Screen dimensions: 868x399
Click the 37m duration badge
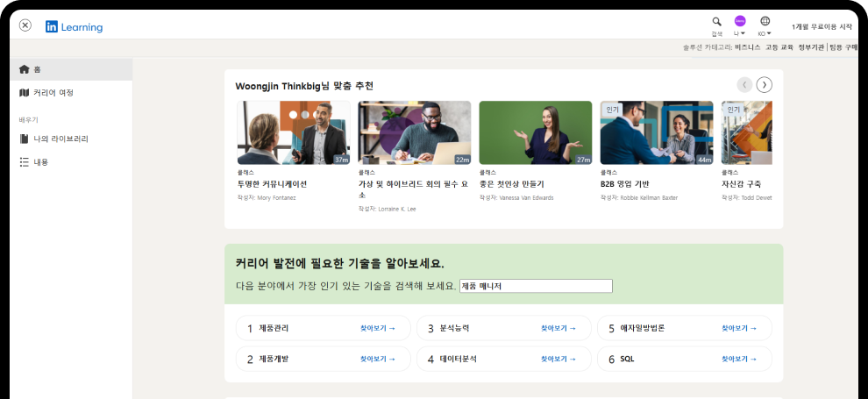pyautogui.click(x=342, y=160)
